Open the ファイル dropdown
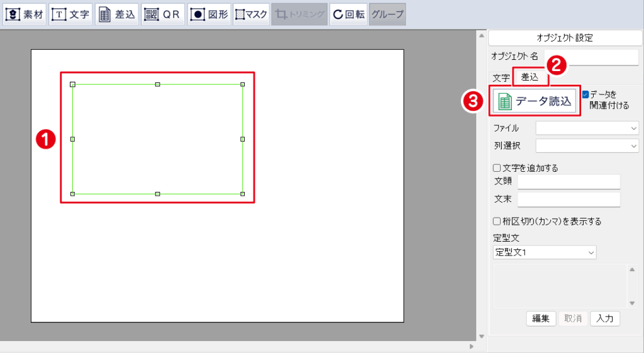Viewport: 644px width, 353px height. click(587, 128)
